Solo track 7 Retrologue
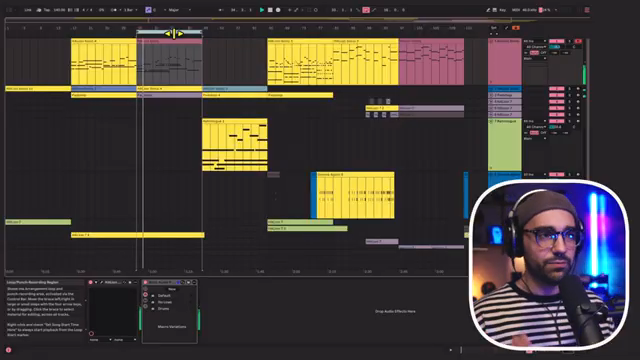This screenshot has width=640, height=360. pos(569,121)
